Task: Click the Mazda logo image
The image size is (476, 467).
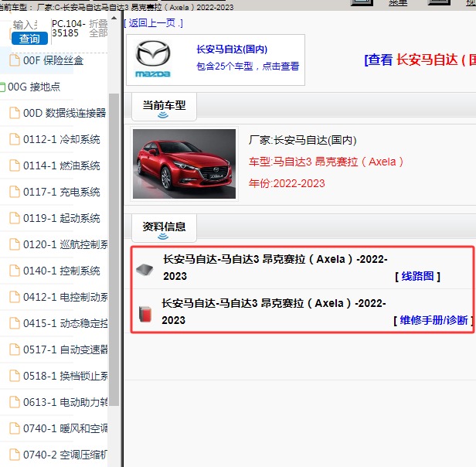Action: tap(153, 60)
